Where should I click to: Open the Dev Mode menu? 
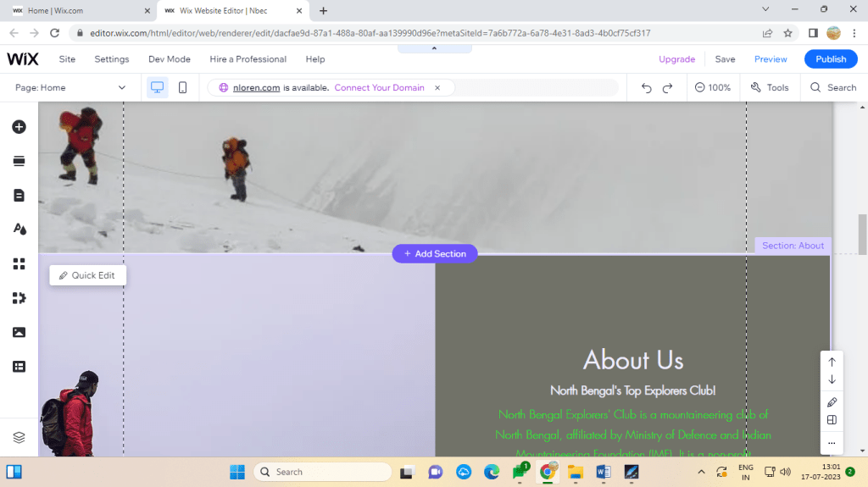[170, 59]
